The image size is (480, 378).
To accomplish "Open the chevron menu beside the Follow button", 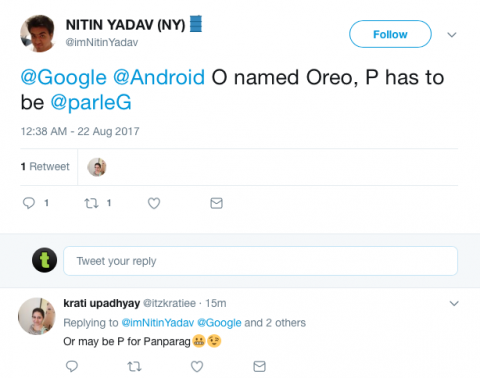I will tap(452, 34).
